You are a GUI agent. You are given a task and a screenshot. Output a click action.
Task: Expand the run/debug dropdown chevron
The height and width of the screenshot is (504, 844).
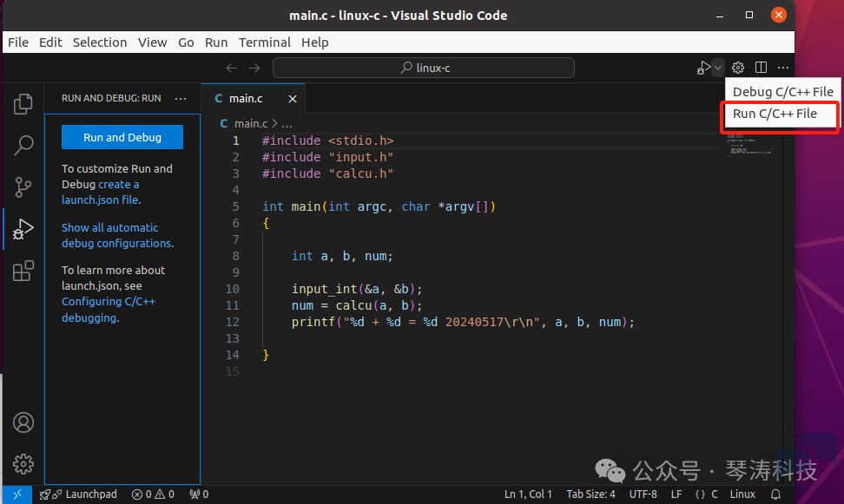pyautogui.click(x=718, y=68)
